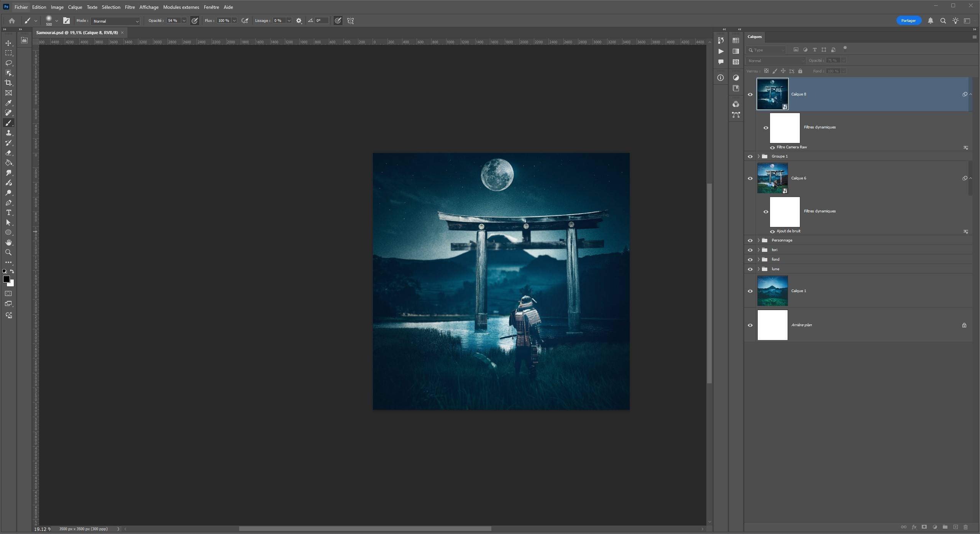980x534 pixels.
Task: Hide the Filtre Camera Raw smart filter
Action: 772,147
